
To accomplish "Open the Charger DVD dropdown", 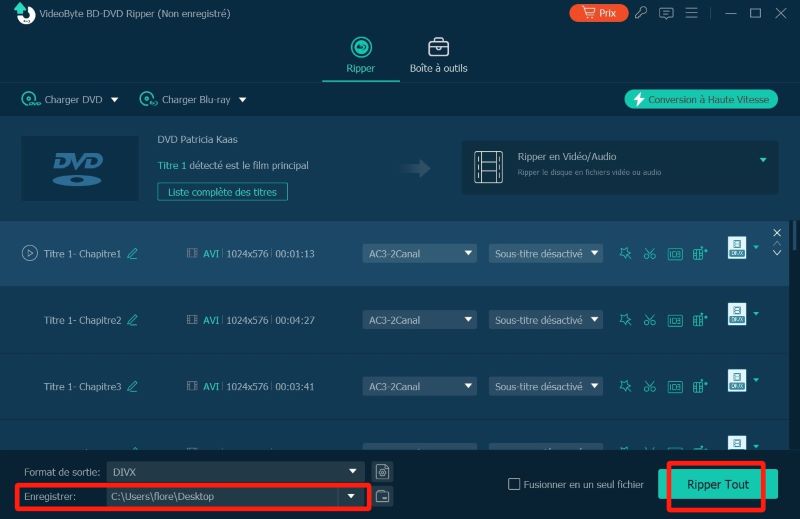I will tap(114, 100).
